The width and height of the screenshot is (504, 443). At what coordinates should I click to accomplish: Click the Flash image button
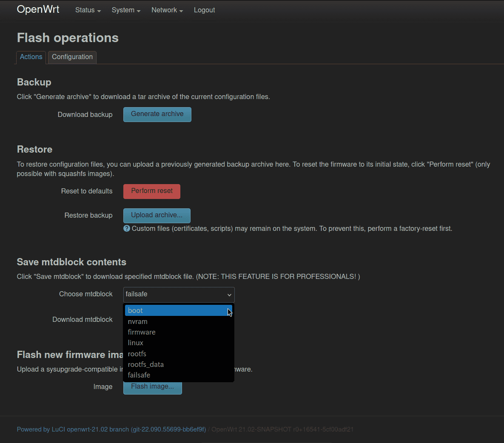[x=153, y=387]
